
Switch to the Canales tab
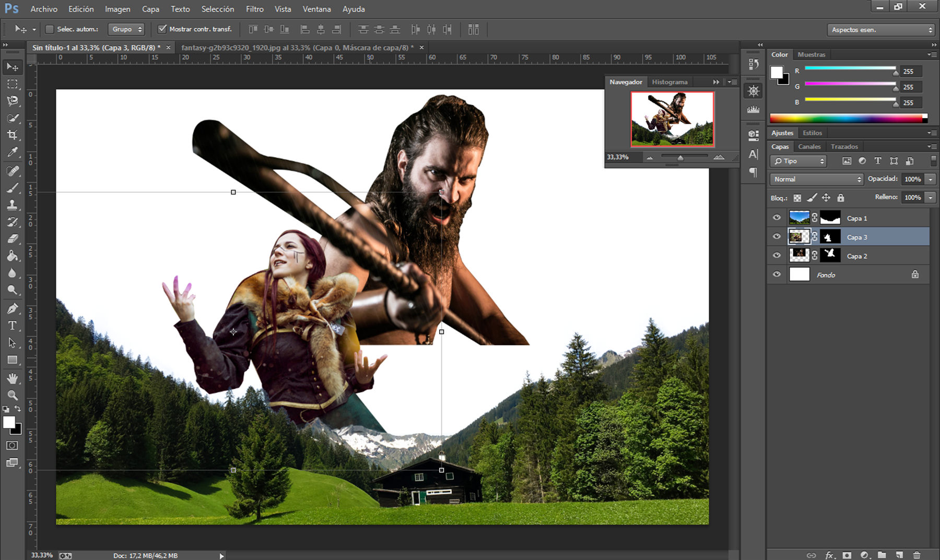click(x=809, y=147)
